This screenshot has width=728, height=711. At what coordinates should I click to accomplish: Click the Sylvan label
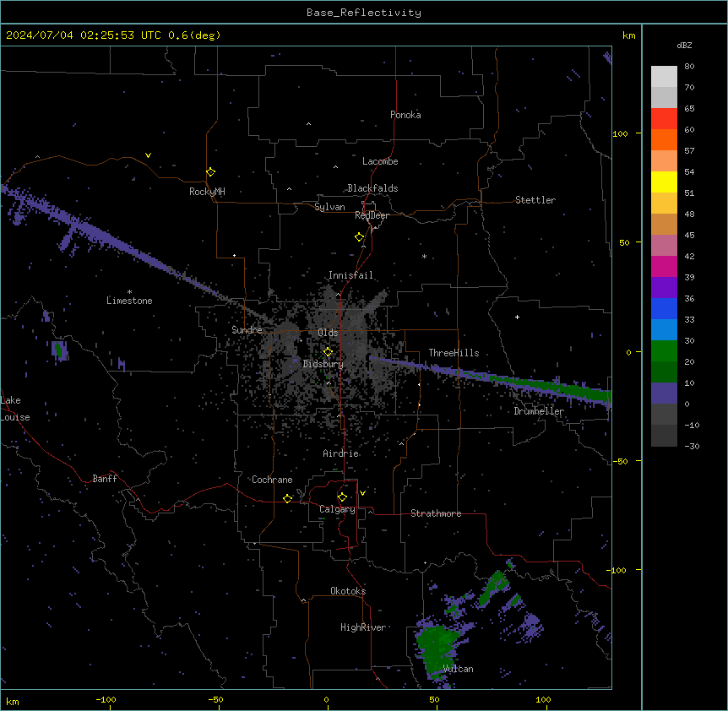[329, 207]
